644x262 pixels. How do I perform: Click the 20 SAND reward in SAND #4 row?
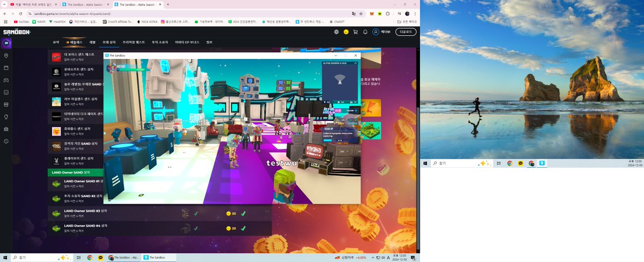(231, 228)
